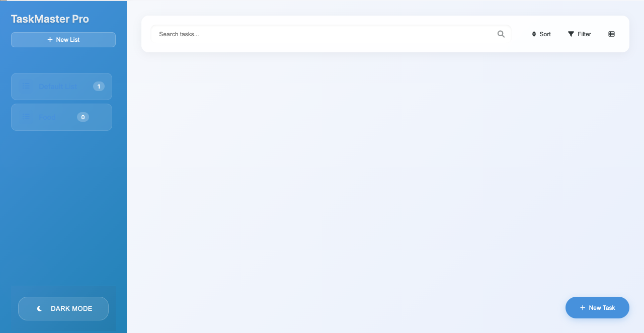Click the TaskMaster Pro title

(x=50, y=19)
